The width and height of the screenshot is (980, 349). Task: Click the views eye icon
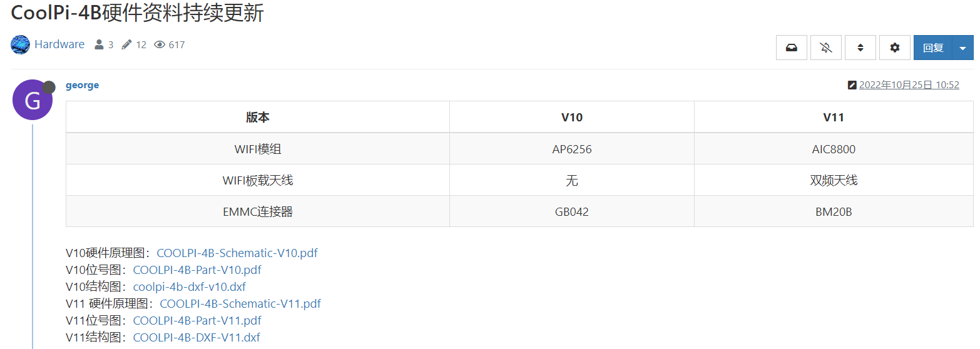[x=160, y=45]
